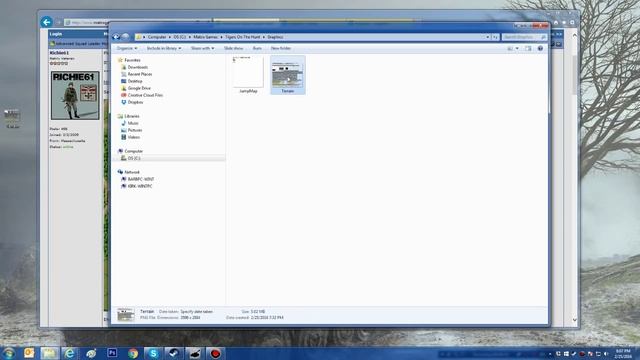640x360 pixels.
Task: Open Dropbox in Favorites
Action: click(135, 102)
